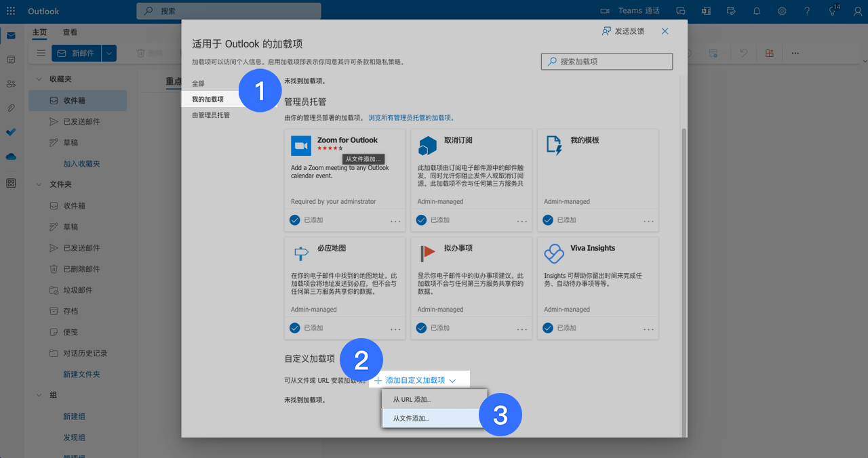The image size is (868, 458).
Task: Select 从 URL 添加 menu entry
Action: [434, 399]
